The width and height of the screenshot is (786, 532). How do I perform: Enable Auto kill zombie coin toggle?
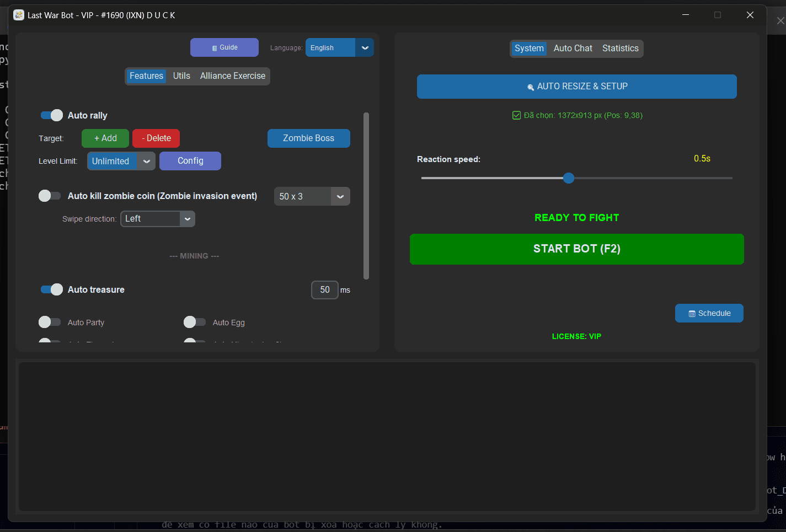click(50, 196)
